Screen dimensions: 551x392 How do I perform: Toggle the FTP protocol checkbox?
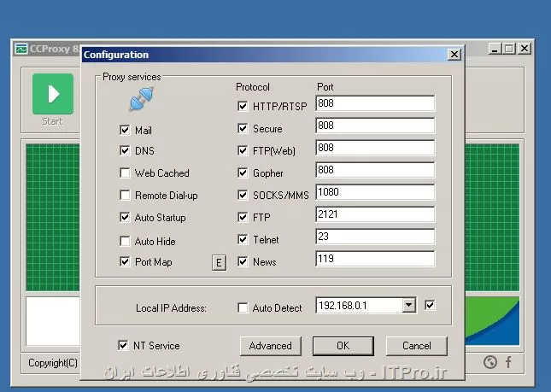[x=243, y=218]
